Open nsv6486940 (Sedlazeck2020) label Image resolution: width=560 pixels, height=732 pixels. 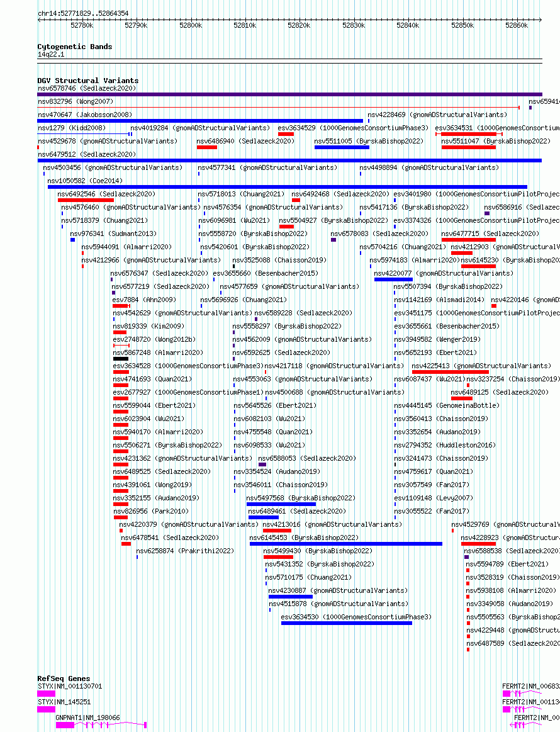(245, 141)
